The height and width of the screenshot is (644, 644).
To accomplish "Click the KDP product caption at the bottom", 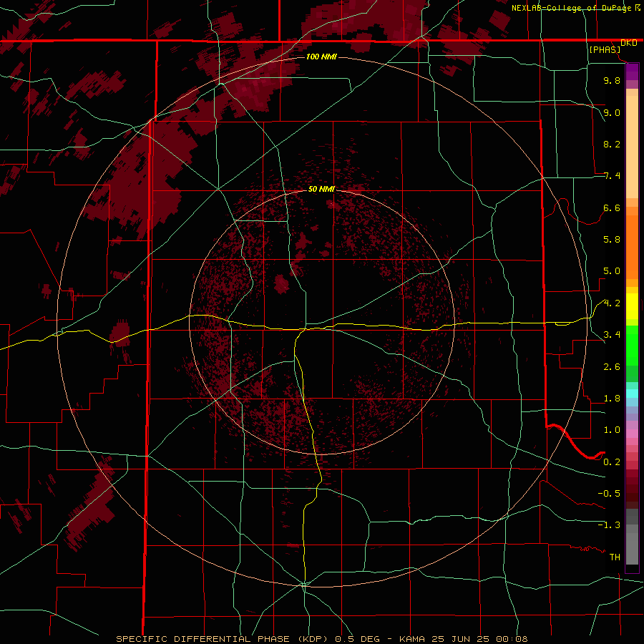I will (321, 639).
